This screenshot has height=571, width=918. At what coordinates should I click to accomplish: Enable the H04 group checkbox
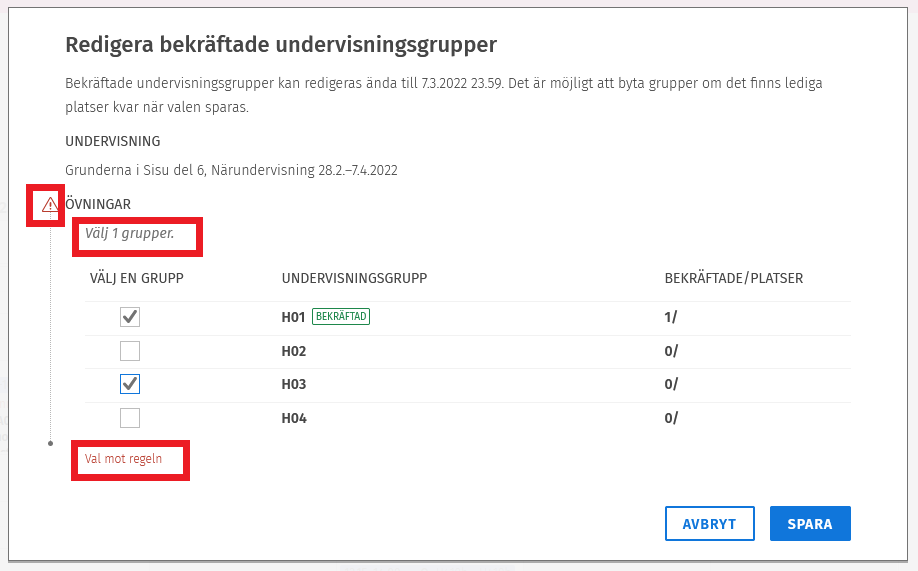130,418
